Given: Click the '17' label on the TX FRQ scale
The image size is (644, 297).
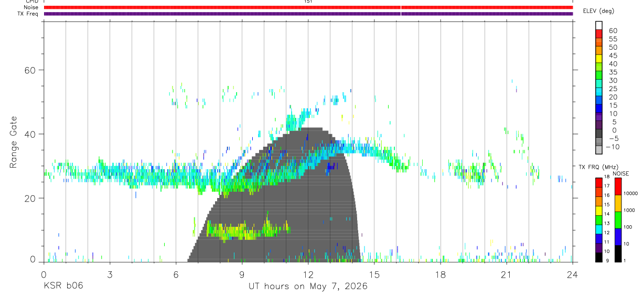Looking at the screenshot, I should point(607,186).
